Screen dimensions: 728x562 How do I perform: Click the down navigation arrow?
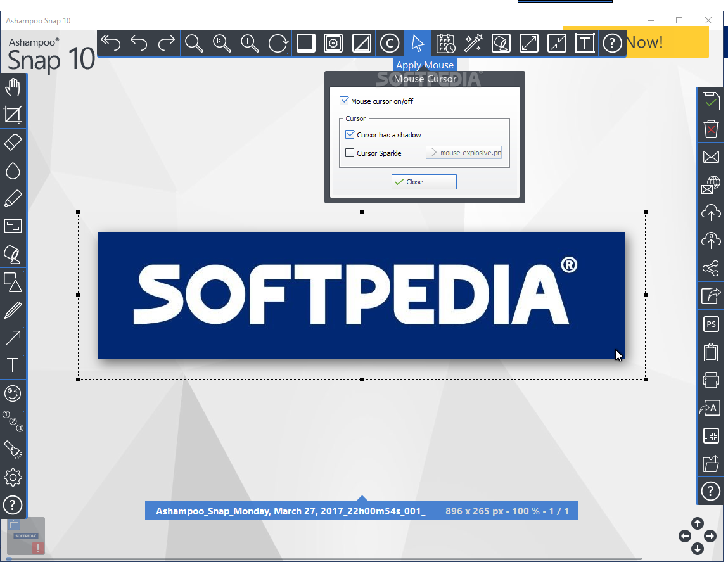tap(698, 549)
